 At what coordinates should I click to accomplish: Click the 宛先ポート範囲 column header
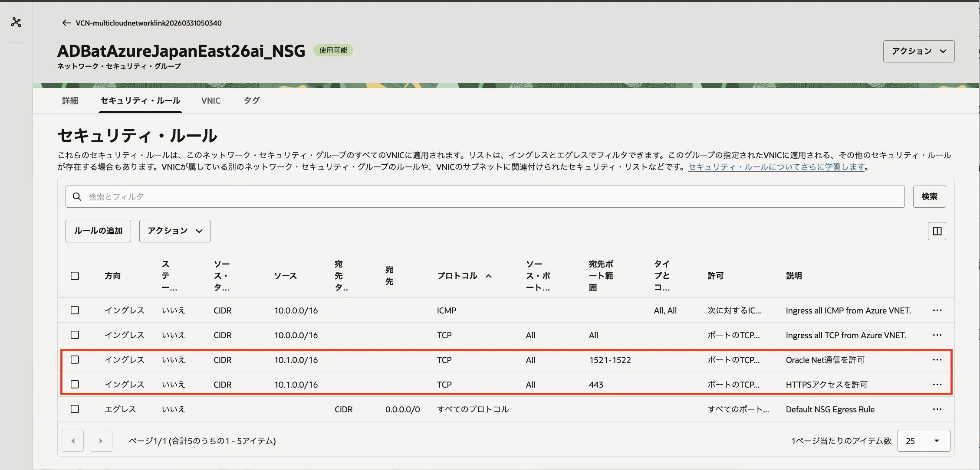(x=601, y=276)
